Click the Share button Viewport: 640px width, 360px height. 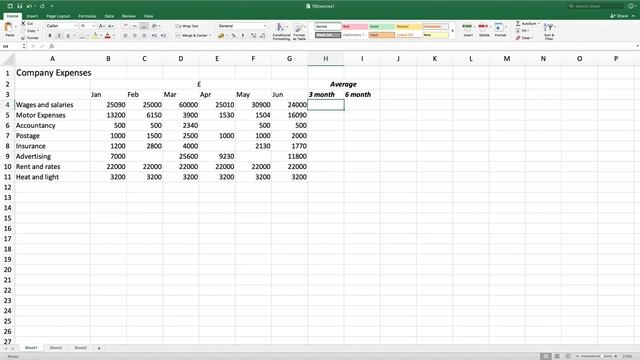[619, 16]
